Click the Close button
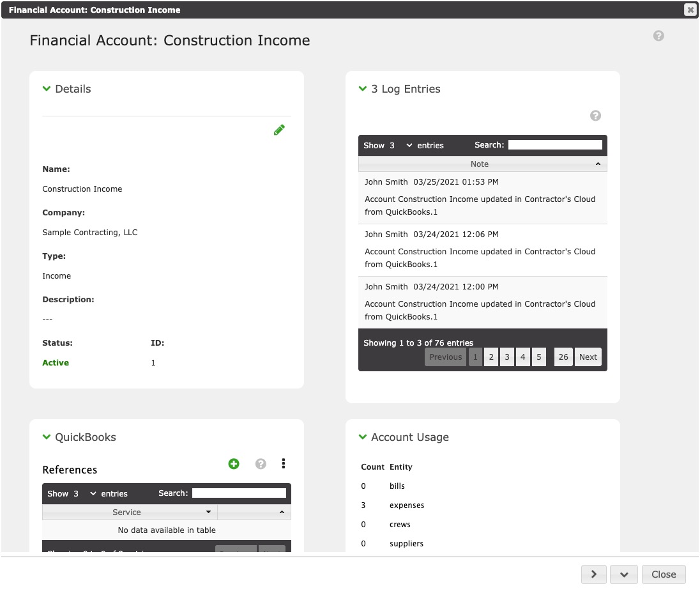 (664, 574)
